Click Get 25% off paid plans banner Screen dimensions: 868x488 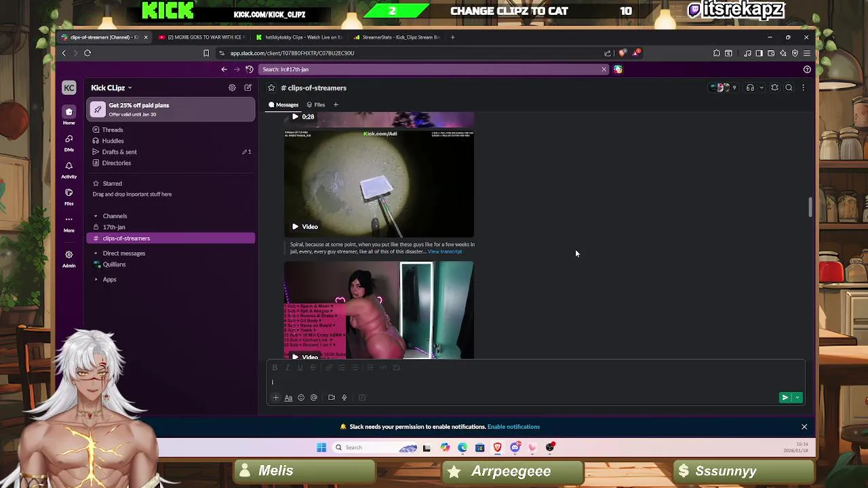pyautogui.click(x=171, y=109)
